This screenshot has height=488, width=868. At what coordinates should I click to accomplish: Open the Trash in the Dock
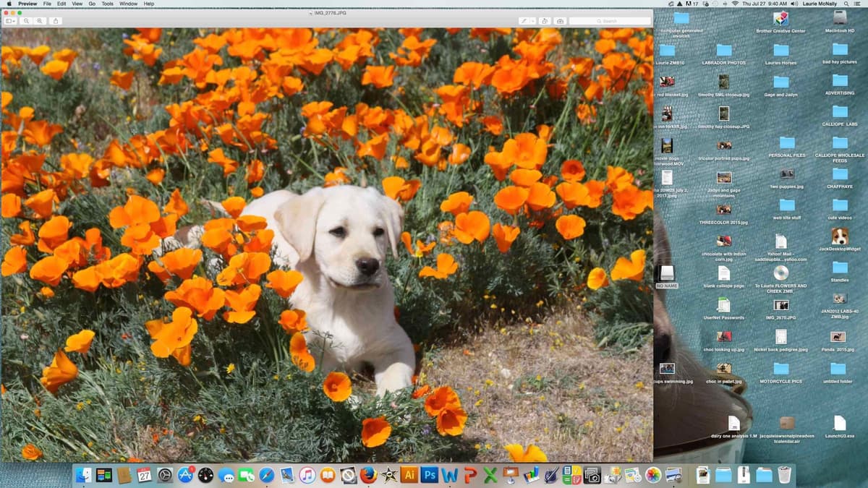coord(784,475)
